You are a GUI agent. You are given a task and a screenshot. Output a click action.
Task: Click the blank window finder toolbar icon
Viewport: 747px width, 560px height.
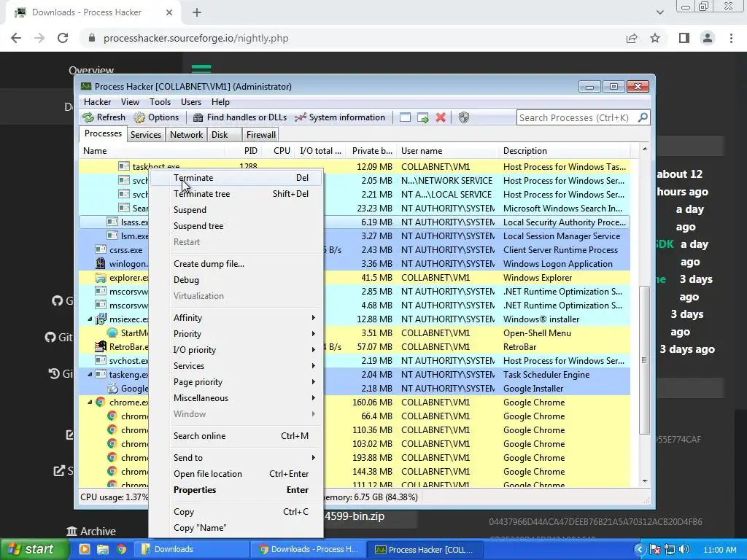coord(405,117)
